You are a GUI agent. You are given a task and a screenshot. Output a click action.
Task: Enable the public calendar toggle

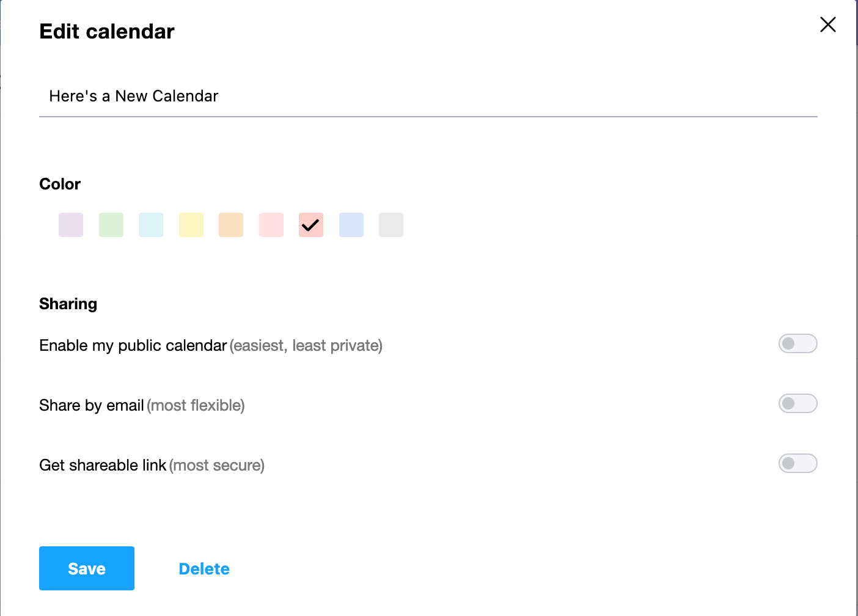coord(798,343)
